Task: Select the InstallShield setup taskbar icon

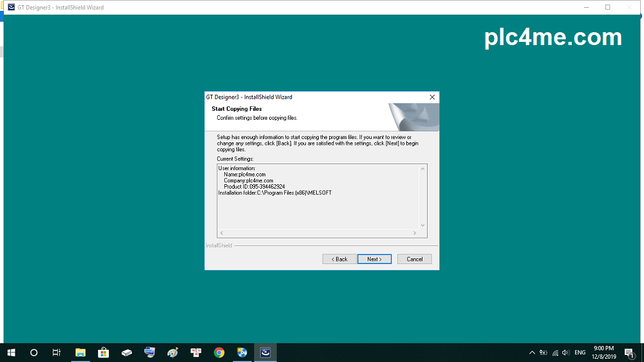Action: point(265,352)
